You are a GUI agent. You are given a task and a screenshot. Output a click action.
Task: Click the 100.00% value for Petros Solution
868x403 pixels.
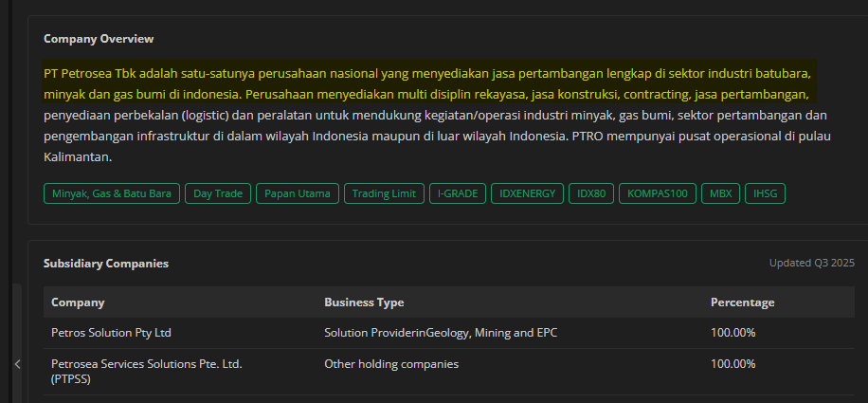732,333
